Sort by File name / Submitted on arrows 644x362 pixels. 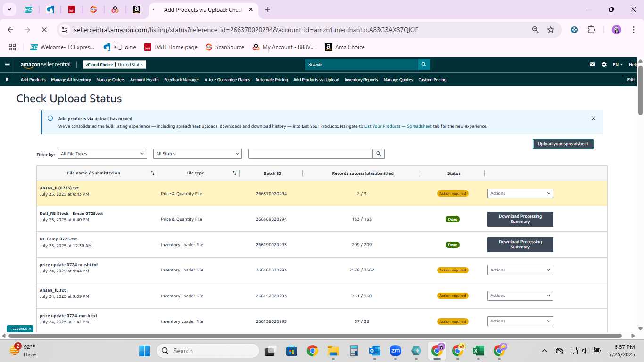coord(153,173)
